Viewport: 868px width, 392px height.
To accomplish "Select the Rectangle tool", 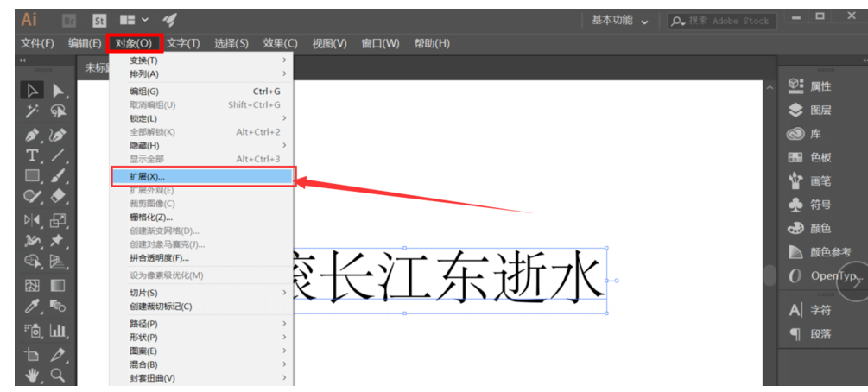I will click(x=33, y=176).
